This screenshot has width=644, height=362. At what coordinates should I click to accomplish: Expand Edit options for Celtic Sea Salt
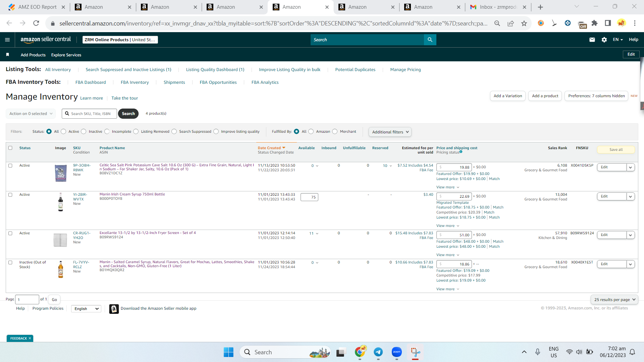631,167
